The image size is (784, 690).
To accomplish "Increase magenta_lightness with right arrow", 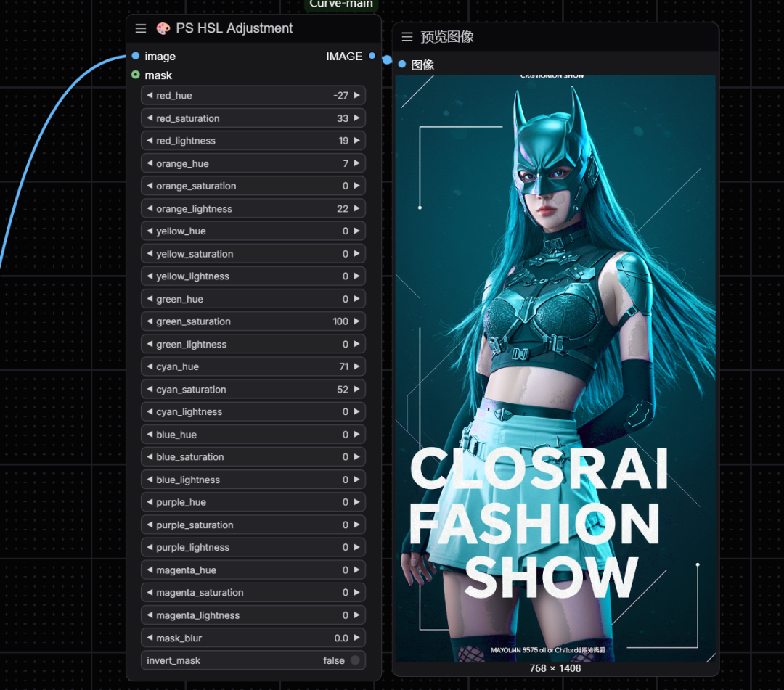I will pos(357,615).
